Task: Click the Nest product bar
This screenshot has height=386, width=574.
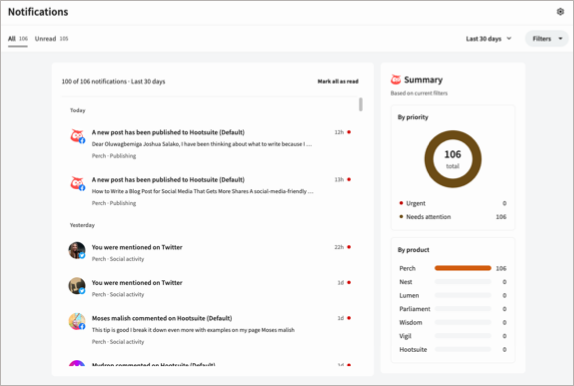Action: (x=463, y=282)
